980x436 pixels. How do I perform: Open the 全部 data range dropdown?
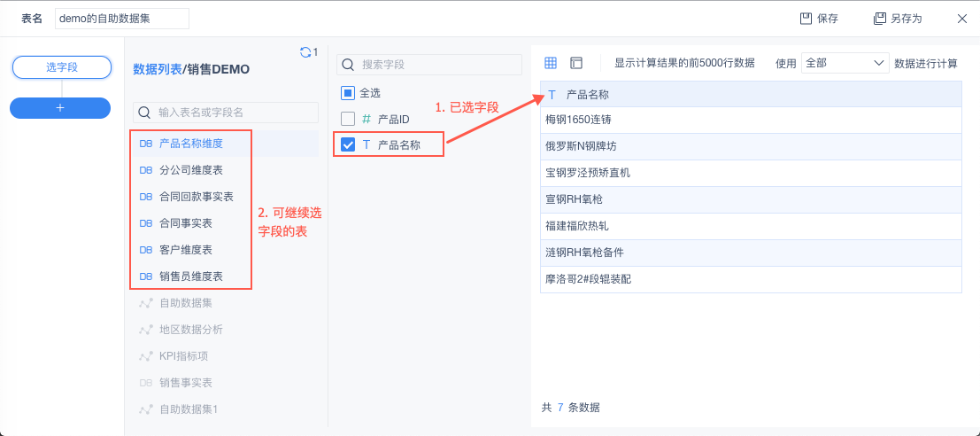pos(844,63)
